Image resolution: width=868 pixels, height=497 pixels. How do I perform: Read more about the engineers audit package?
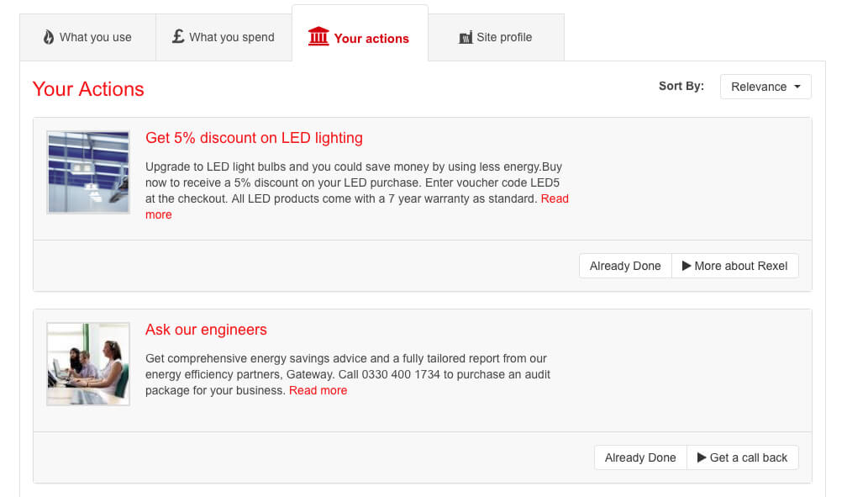pos(318,390)
